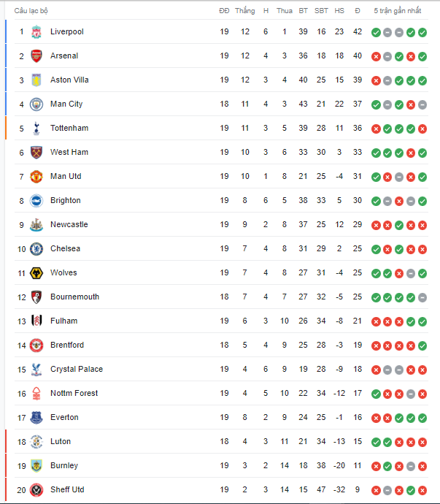Click the Wolves crest icon
The height and width of the screenshot is (504, 440).
click(36, 273)
